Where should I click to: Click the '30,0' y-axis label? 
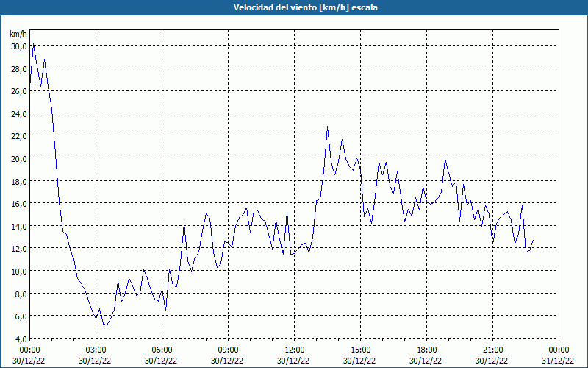19,46
